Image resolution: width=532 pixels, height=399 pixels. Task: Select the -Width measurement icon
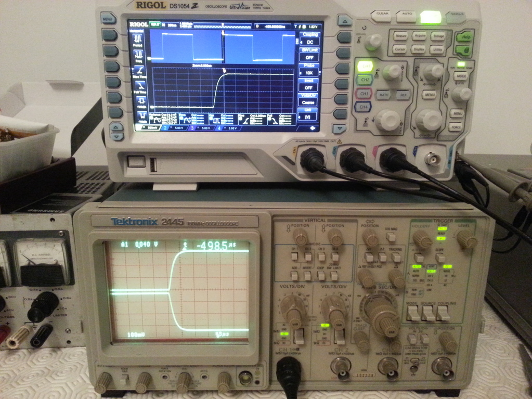click(142, 117)
